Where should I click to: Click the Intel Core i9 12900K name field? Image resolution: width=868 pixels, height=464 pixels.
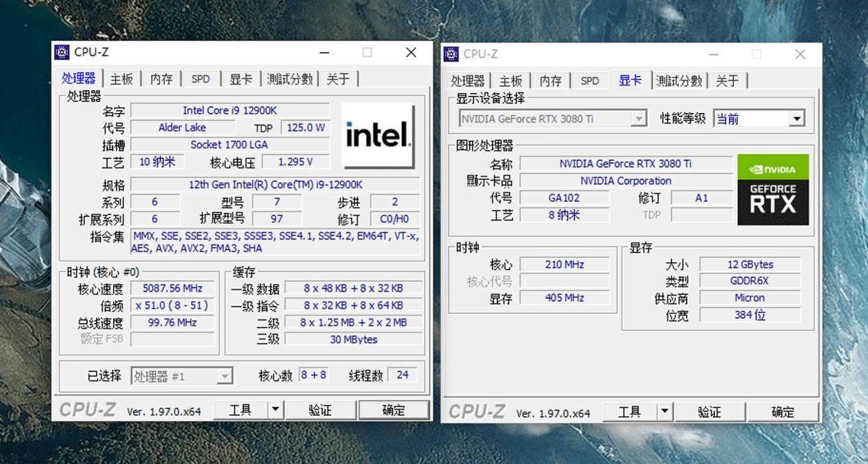tap(230, 110)
